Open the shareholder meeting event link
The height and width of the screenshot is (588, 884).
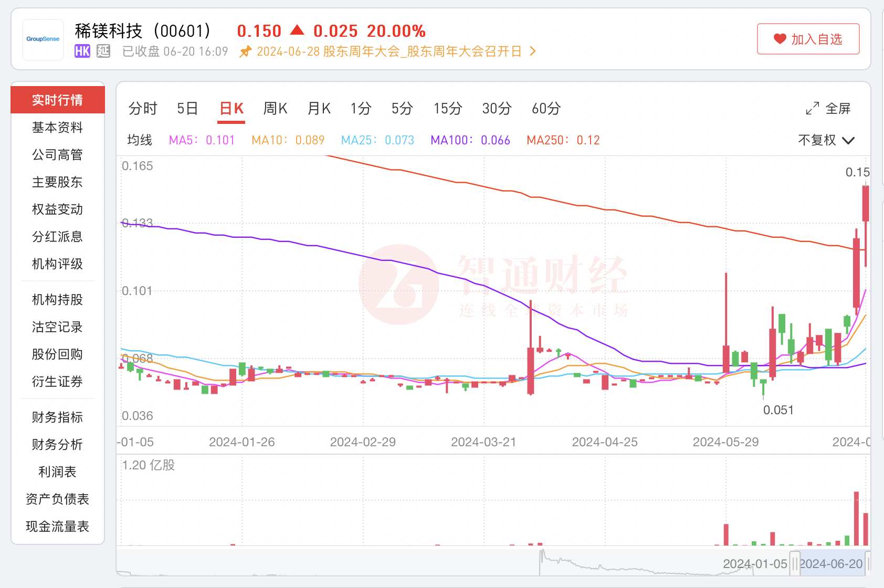389,51
